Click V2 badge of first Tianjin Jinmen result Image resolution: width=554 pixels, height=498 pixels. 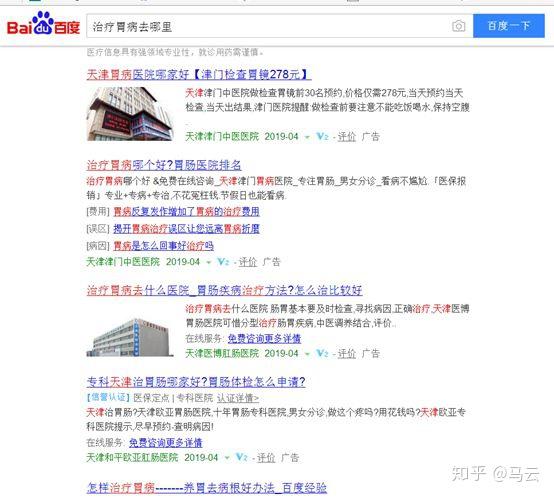322,136
